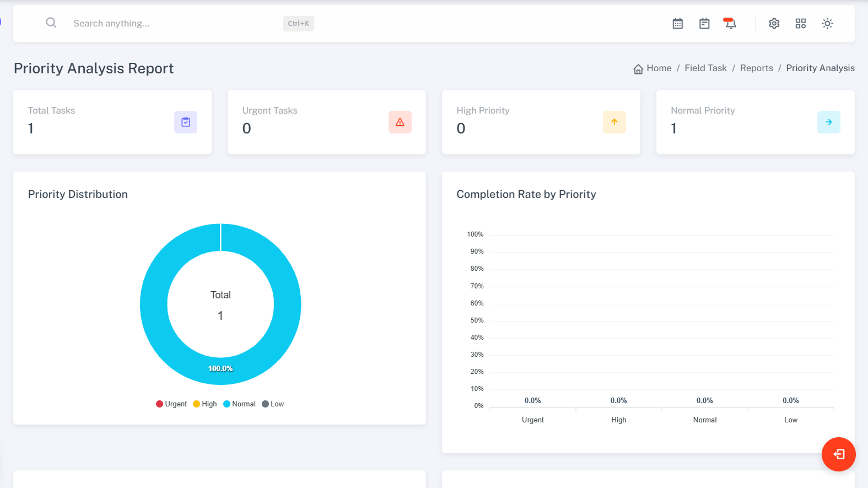
Task: Open the calendar grid icon
Action: tap(677, 24)
